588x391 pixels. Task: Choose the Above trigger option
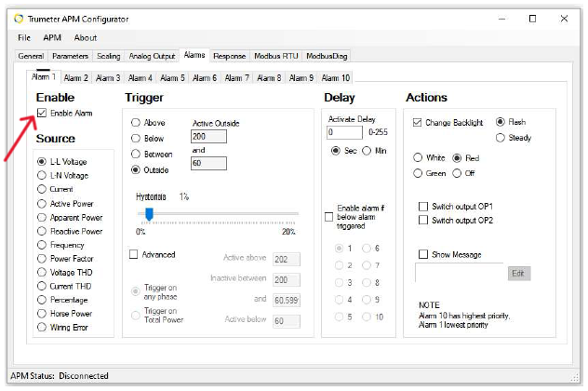click(136, 122)
